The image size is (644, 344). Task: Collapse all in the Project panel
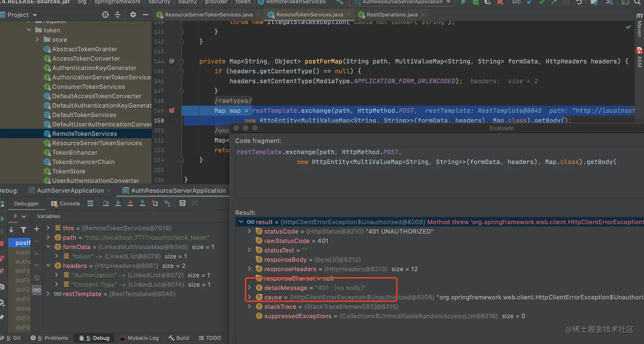tap(118, 14)
